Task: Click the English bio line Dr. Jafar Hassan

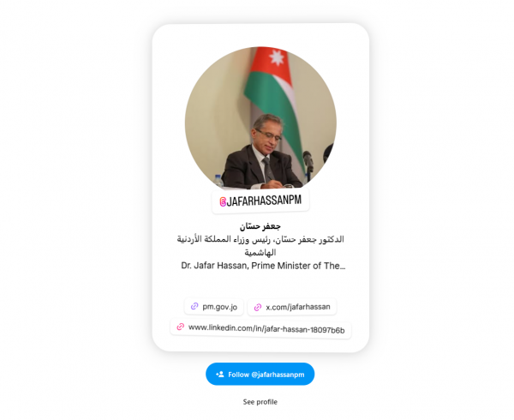Action: point(263,266)
